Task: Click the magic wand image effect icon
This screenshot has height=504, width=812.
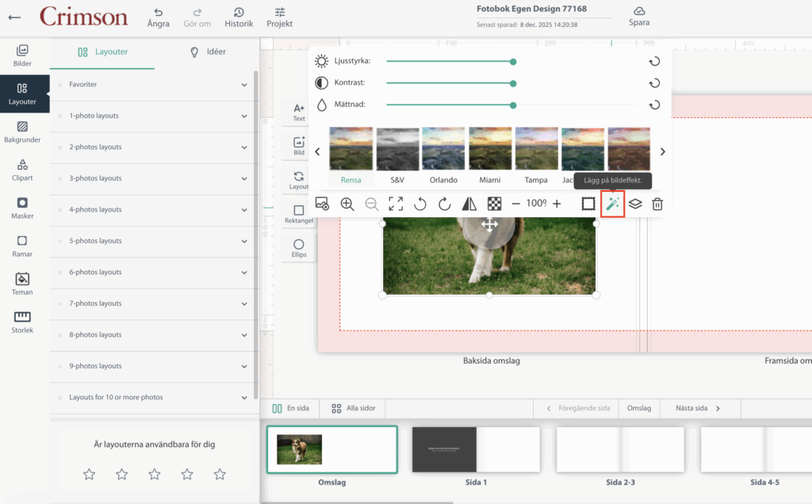Action: (x=612, y=204)
